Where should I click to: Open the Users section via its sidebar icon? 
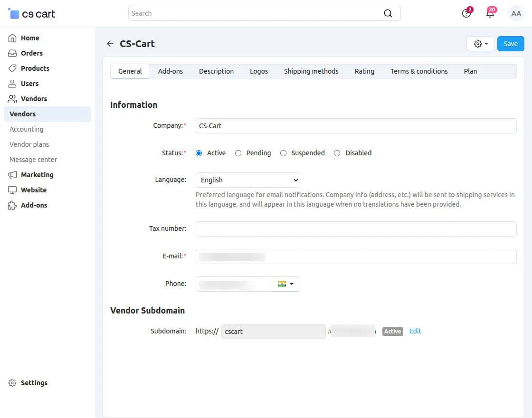[13, 84]
